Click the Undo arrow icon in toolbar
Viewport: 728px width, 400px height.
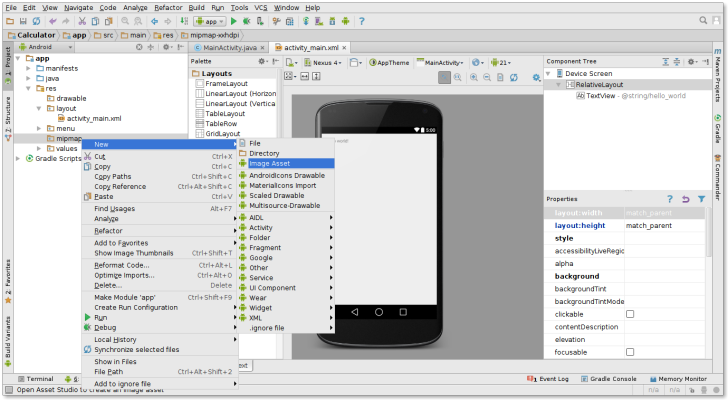pyautogui.click(x=52, y=21)
